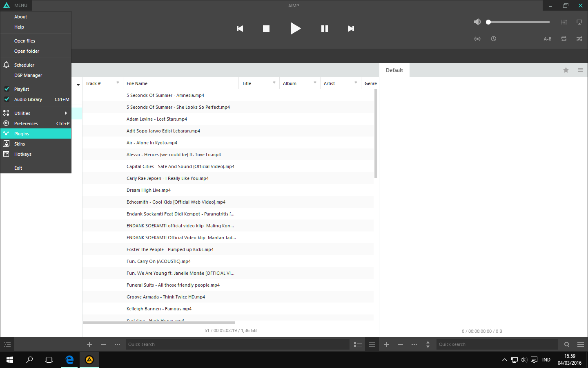
Task: Open Hotkeys from the menu
Action: [x=36, y=154]
